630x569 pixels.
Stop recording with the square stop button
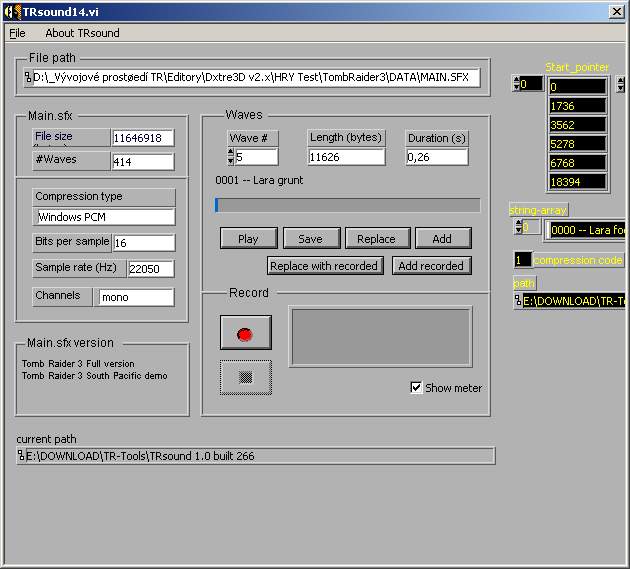coord(245,377)
